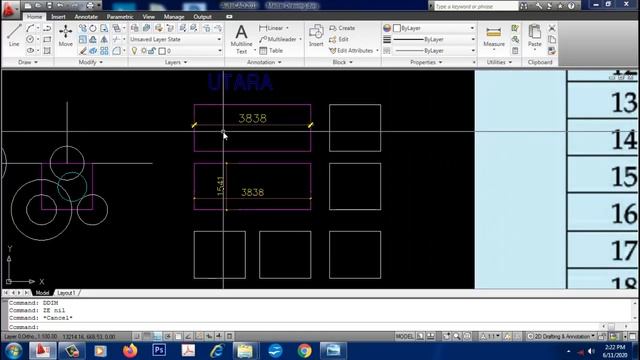Select the Circle draw tool
640x360 pixels.
(30, 40)
